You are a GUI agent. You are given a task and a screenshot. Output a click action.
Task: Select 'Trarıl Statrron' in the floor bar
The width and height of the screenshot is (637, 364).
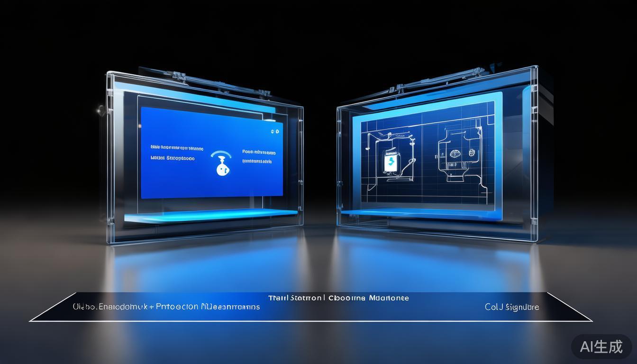pos(295,298)
